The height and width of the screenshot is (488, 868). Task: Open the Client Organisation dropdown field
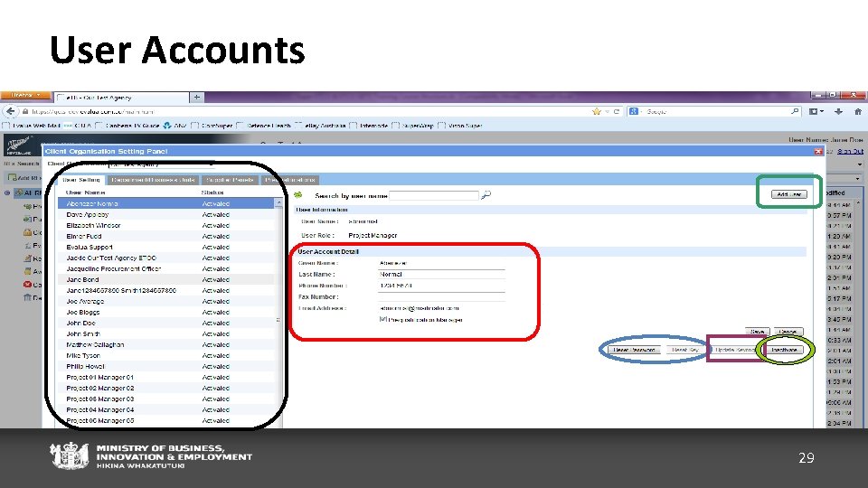(161, 164)
